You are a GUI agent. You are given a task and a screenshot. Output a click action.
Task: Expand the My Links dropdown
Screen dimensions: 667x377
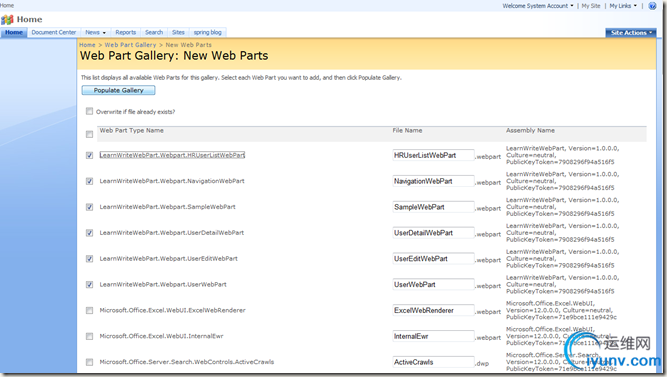point(623,6)
